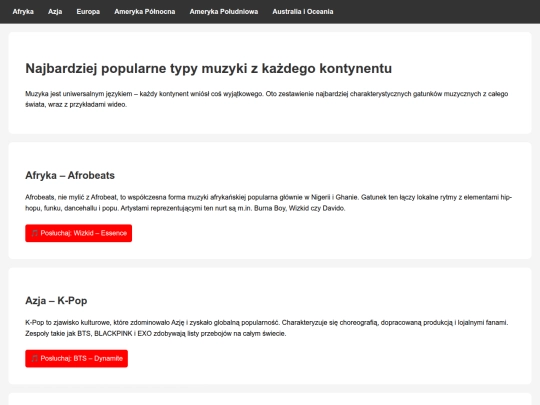Jump to Ameryka Północna section
Image resolution: width=540 pixels, height=405 pixels.
pyautogui.click(x=145, y=12)
